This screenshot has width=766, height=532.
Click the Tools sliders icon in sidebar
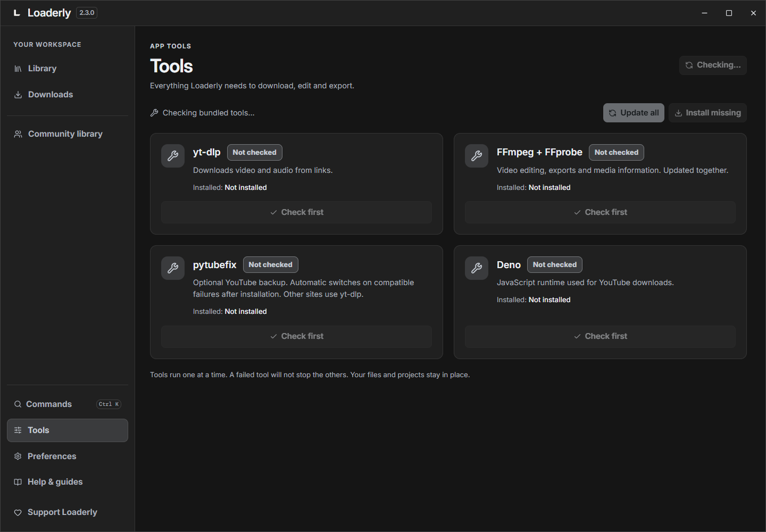click(x=18, y=430)
